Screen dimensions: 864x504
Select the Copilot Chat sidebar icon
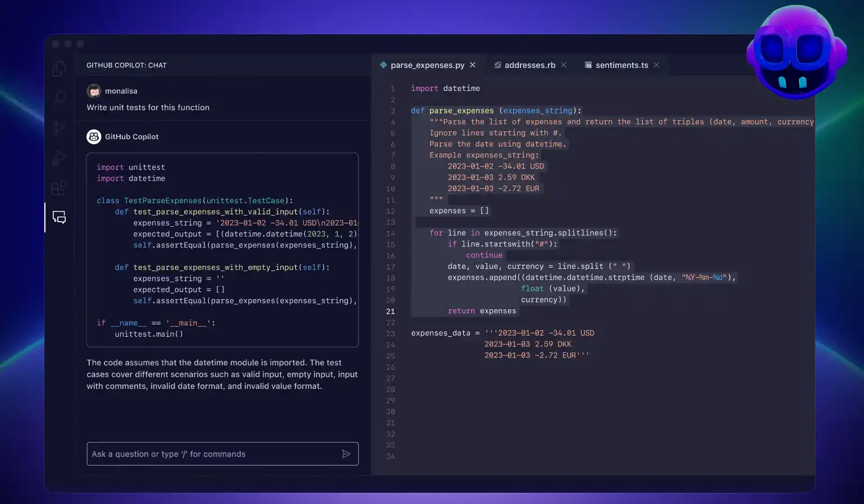[59, 217]
